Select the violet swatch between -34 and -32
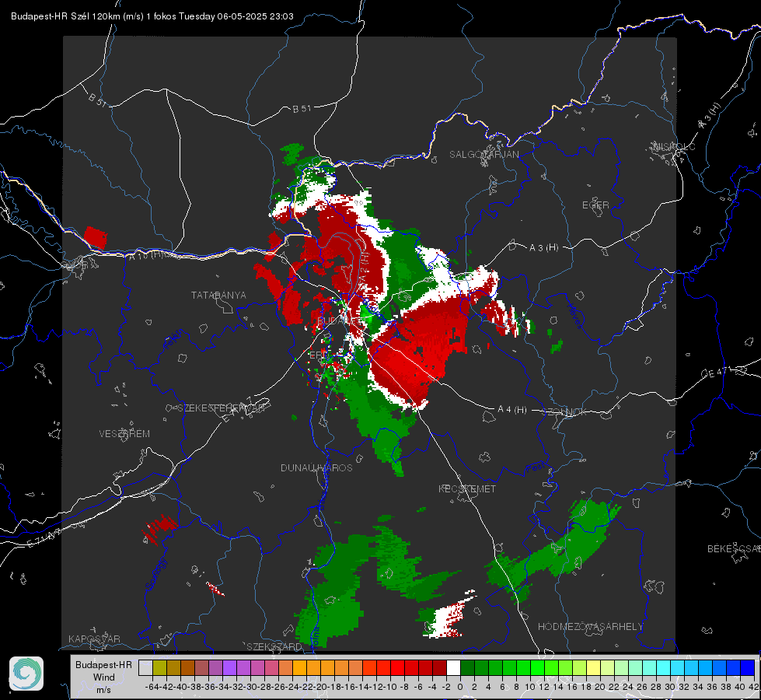 point(229,667)
